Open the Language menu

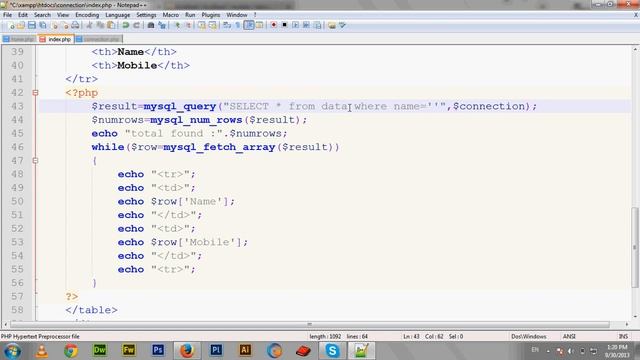point(118,15)
